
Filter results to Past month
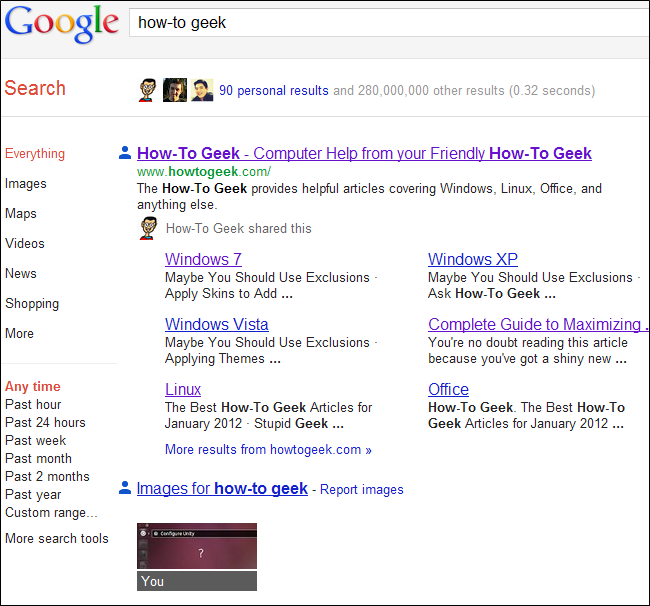38,458
